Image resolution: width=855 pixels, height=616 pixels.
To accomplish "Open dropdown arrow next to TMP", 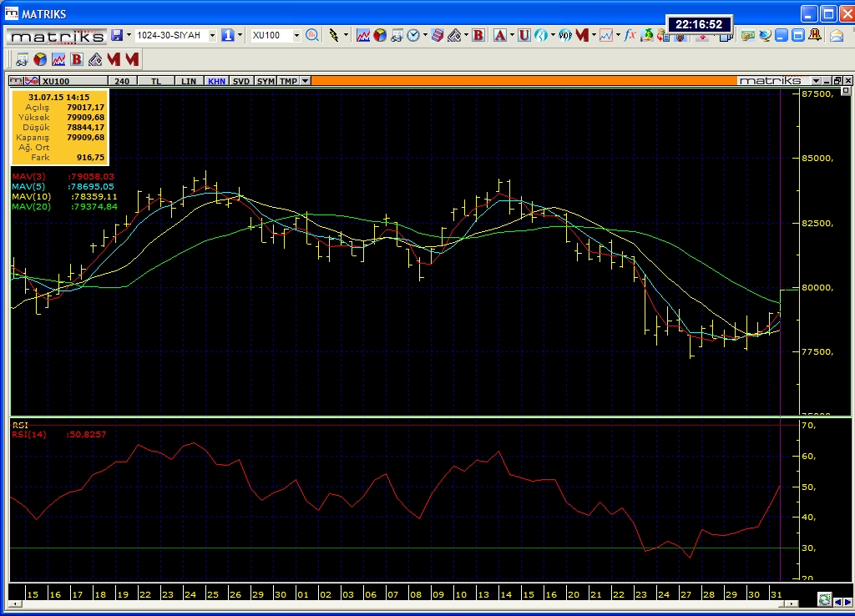I will tap(306, 81).
